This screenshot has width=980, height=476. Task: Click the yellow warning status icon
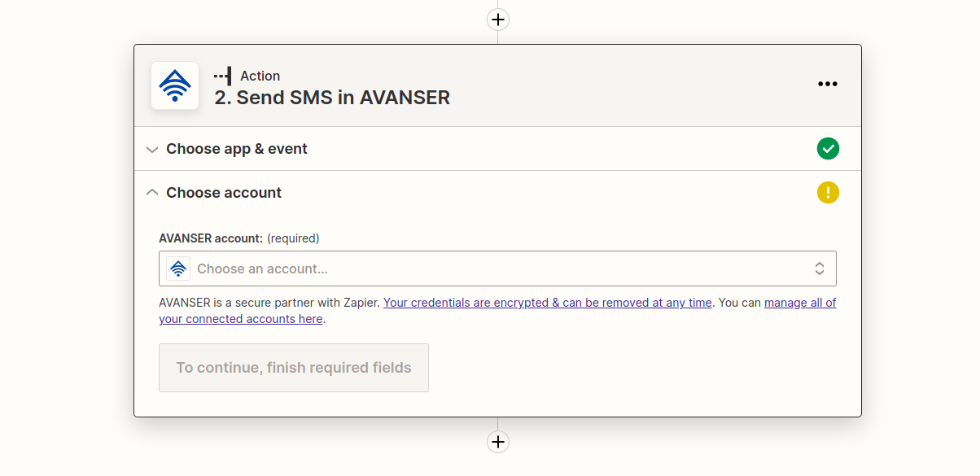828,193
